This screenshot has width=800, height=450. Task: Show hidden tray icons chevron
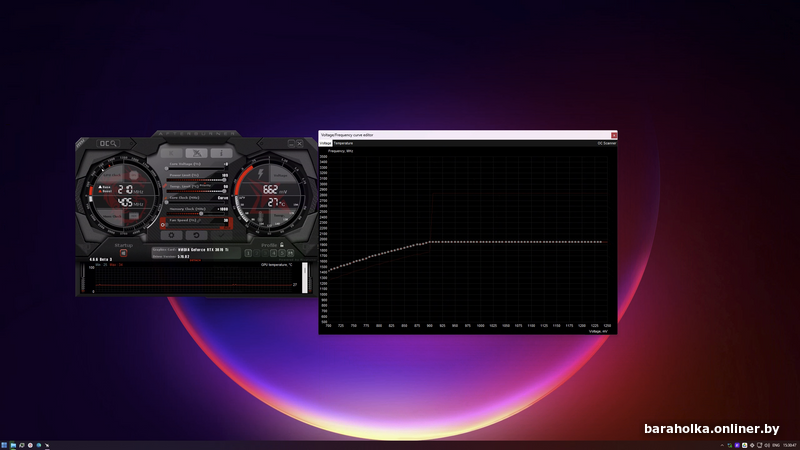coord(722,445)
